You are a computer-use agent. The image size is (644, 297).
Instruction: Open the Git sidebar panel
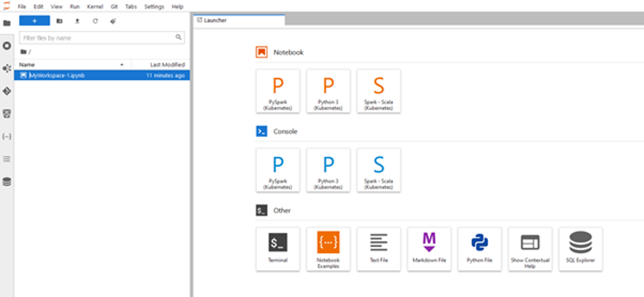click(7, 91)
